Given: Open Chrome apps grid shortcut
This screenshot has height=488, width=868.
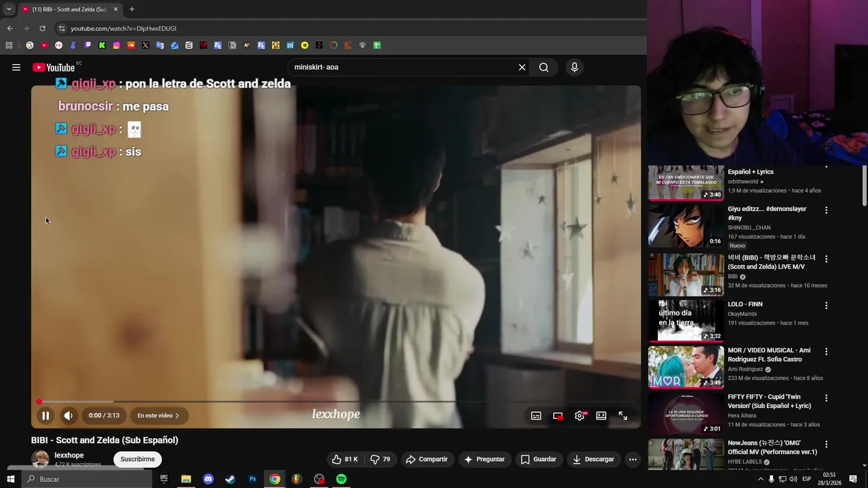Looking at the screenshot, I should (9, 45).
